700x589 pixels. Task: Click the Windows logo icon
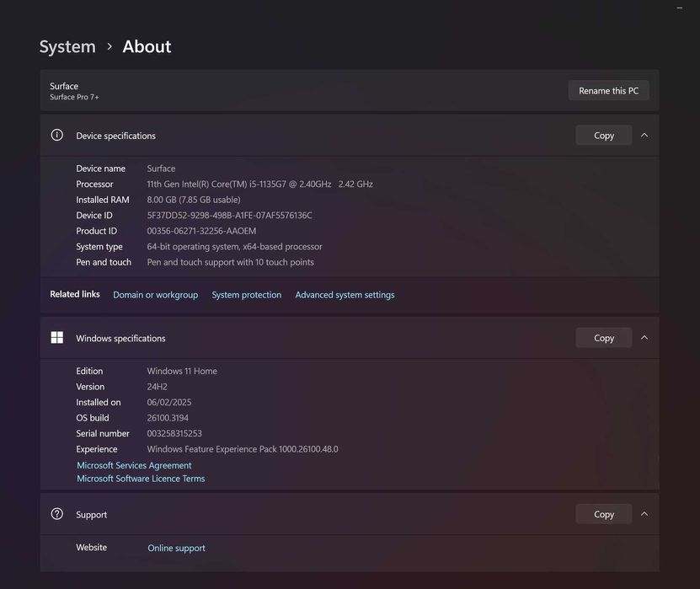click(x=57, y=338)
